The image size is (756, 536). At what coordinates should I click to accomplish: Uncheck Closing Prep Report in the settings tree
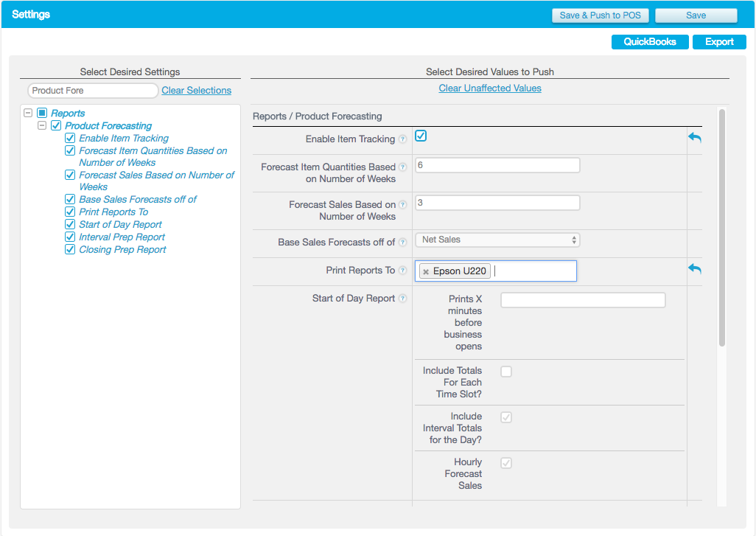[x=69, y=249]
